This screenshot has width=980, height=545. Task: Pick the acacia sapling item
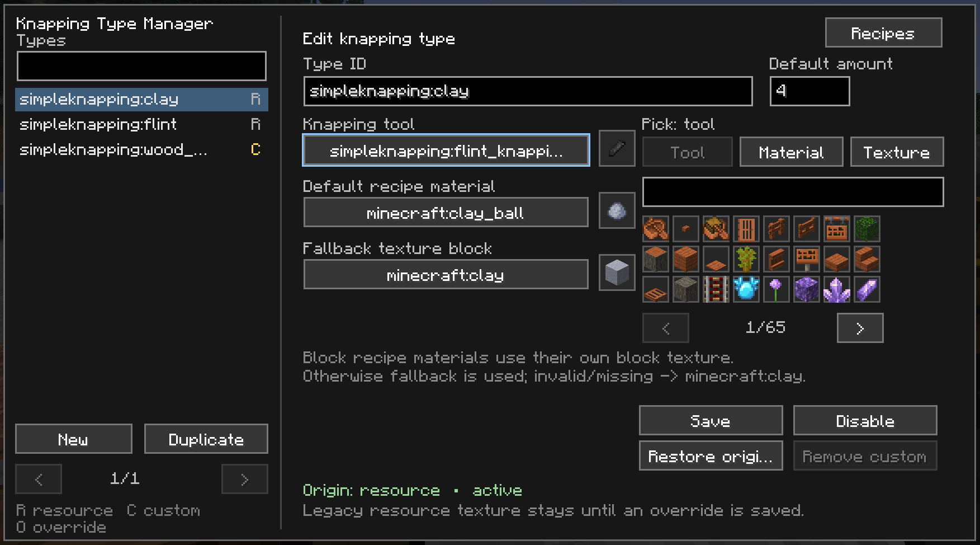pyautogui.click(x=746, y=259)
